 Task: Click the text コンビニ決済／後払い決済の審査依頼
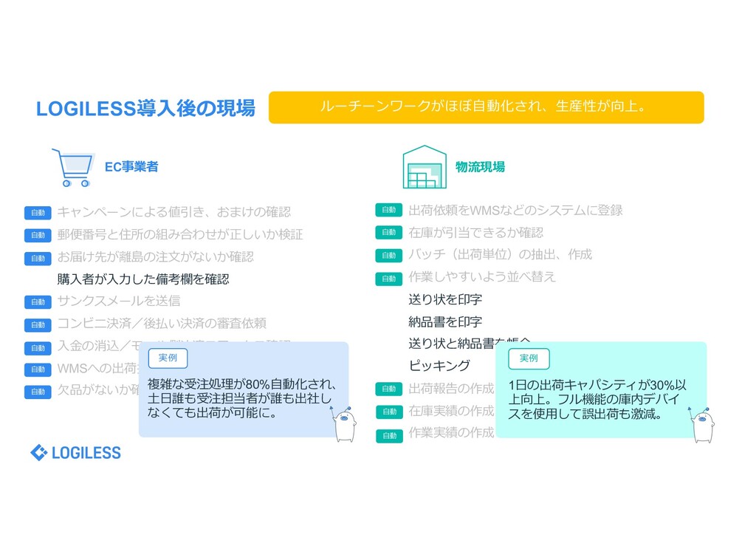(162, 323)
